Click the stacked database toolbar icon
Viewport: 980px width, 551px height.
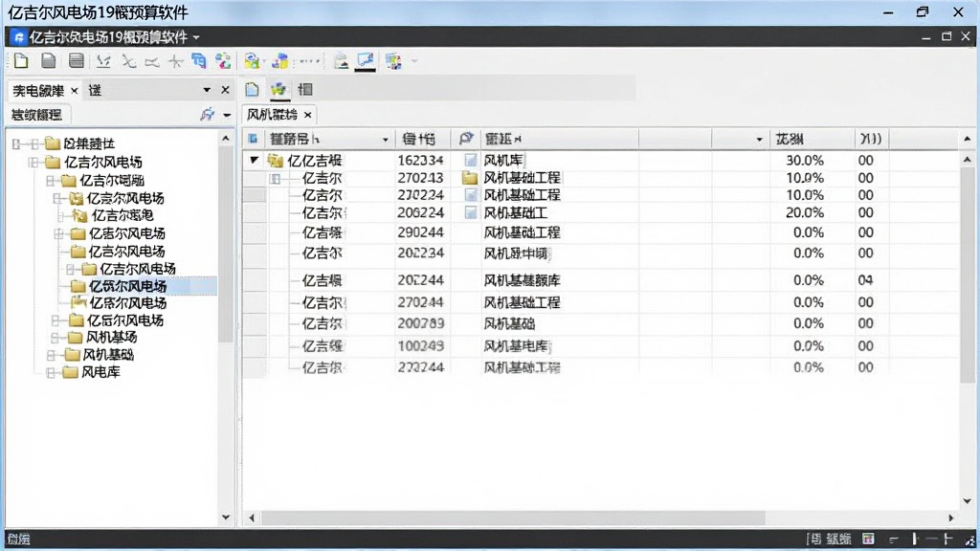[77, 60]
